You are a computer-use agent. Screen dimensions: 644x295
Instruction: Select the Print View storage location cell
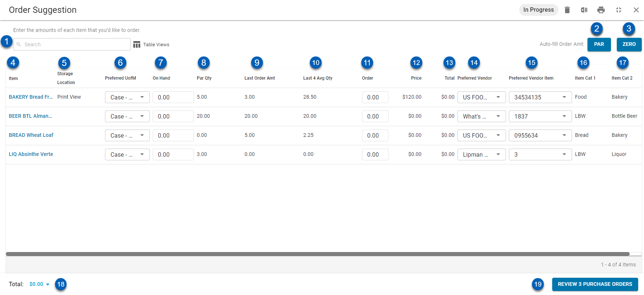tap(69, 97)
